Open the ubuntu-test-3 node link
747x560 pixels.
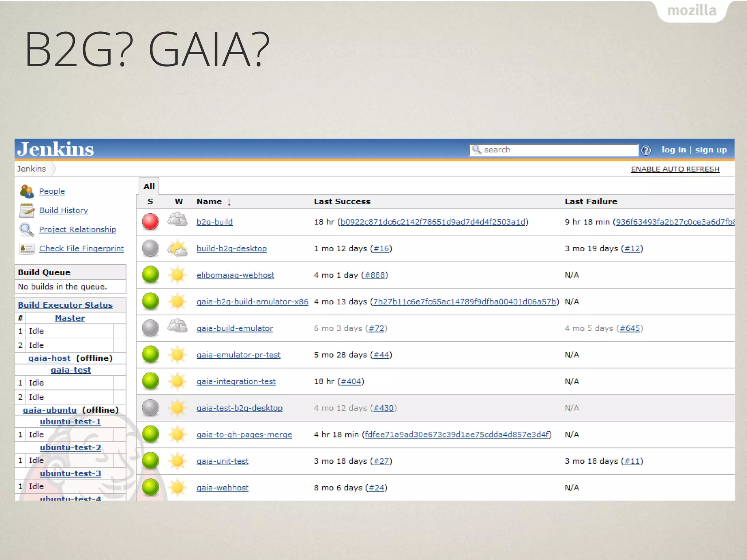coord(70,473)
